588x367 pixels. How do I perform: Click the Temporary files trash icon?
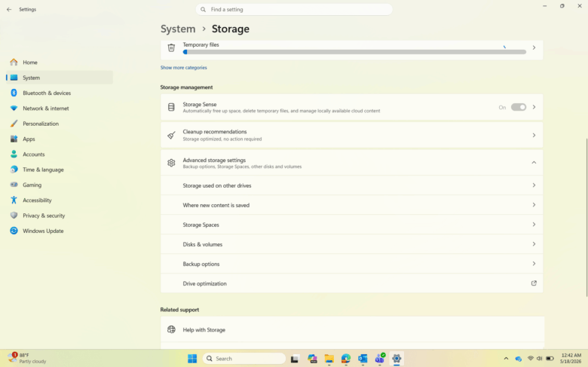click(x=171, y=47)
